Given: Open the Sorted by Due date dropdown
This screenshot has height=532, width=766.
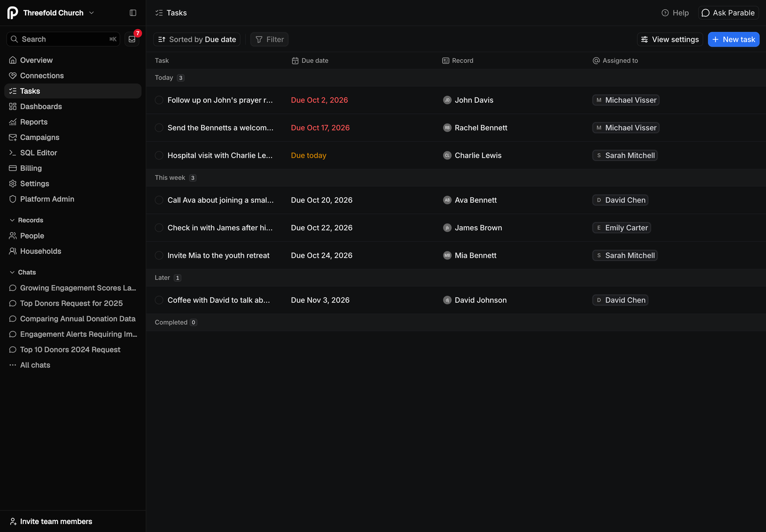Looking at the screenshot, I should point(197,39).
